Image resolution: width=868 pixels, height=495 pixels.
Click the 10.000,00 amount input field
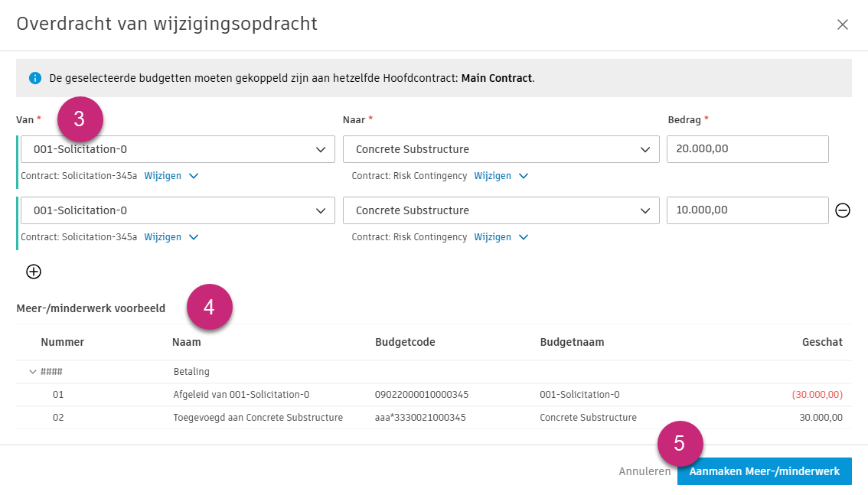748,210
